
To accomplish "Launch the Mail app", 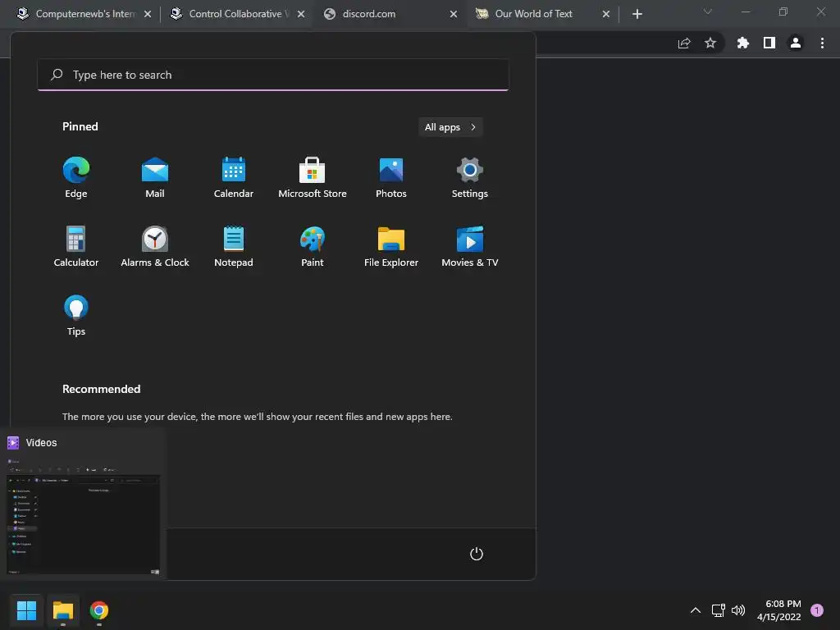I will click(x=155, y=177).
